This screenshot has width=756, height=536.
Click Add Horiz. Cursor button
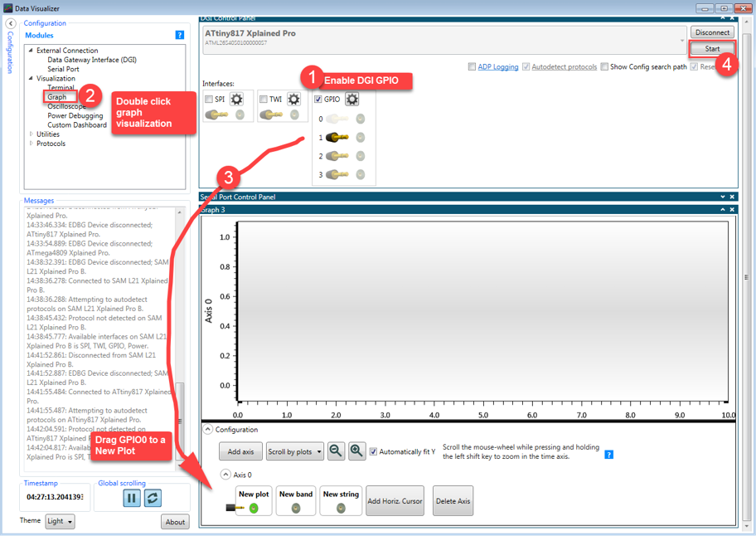(395, 501)
